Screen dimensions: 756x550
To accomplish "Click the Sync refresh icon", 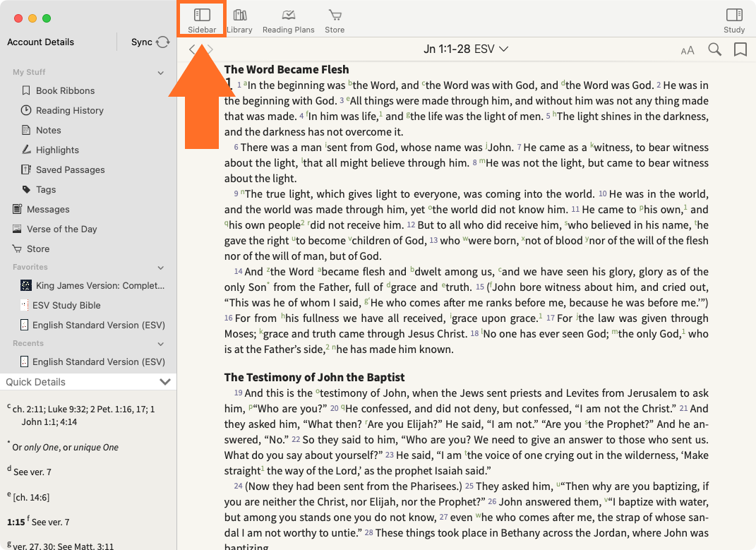I will (x=163, y=42).
